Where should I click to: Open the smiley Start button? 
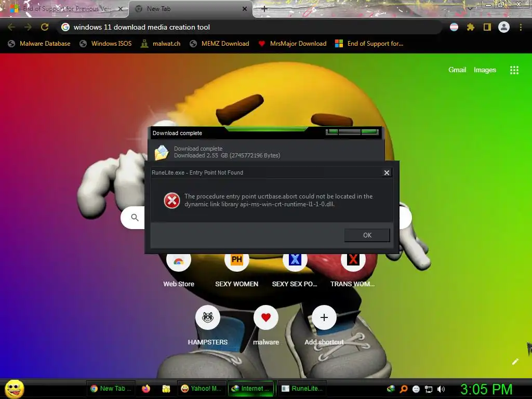click(14, 389)
